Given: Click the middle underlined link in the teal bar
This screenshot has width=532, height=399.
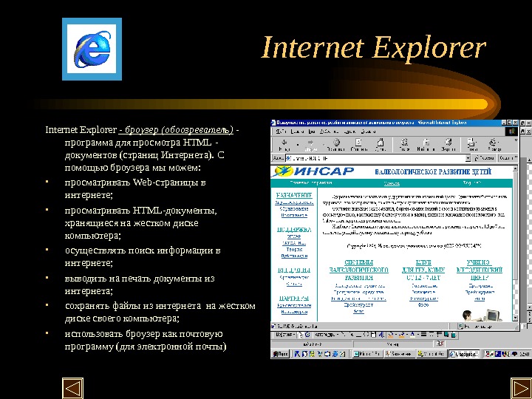Looking at the screenshot, I should click(392, 183).
